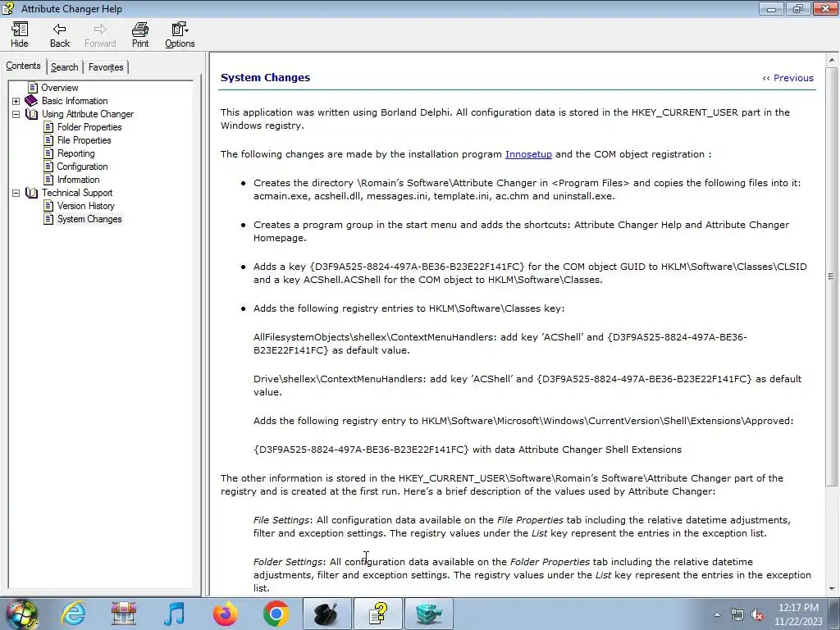The image size is (840, 630).
Task: Open the network status tray icon
Action: (x=737, y=615)
